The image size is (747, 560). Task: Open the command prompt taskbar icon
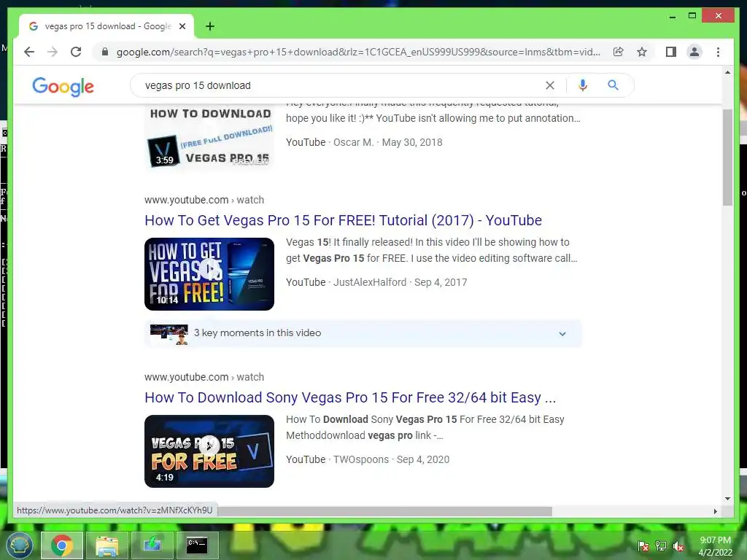(x=197, y=545)
